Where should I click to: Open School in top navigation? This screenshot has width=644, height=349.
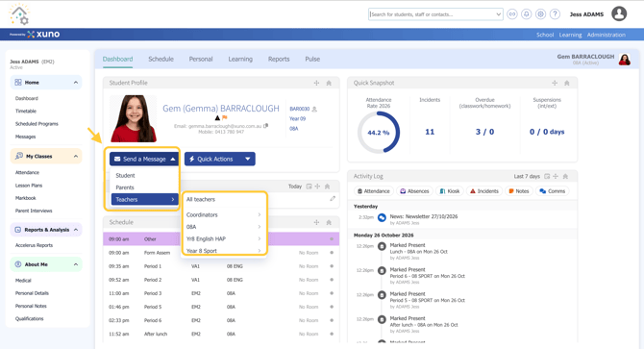coord(545,35)
